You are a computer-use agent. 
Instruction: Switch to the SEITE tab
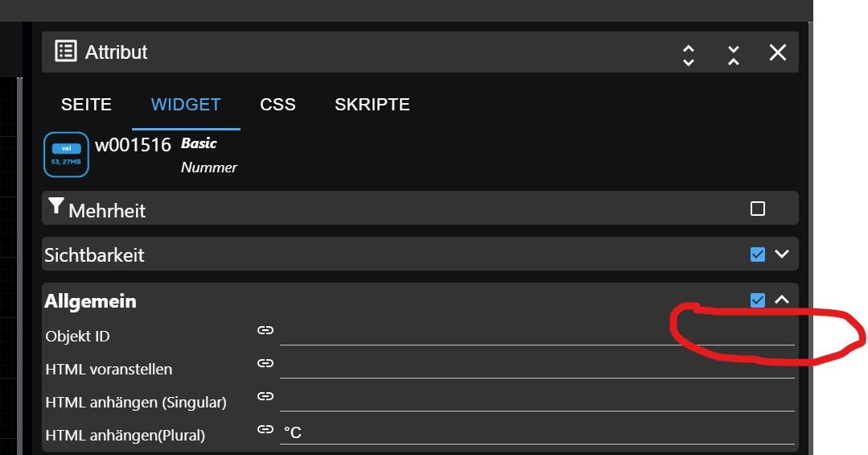pos(86,105)
